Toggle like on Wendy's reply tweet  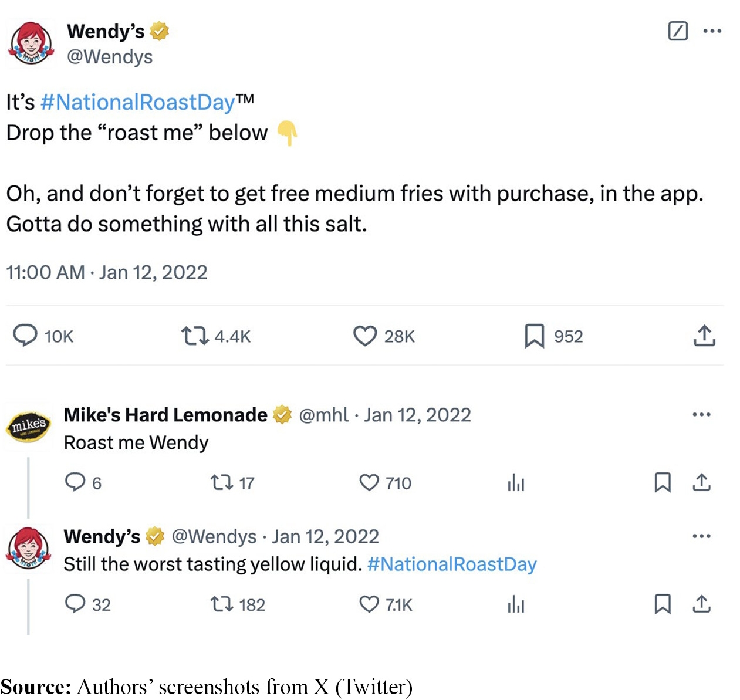369,604
